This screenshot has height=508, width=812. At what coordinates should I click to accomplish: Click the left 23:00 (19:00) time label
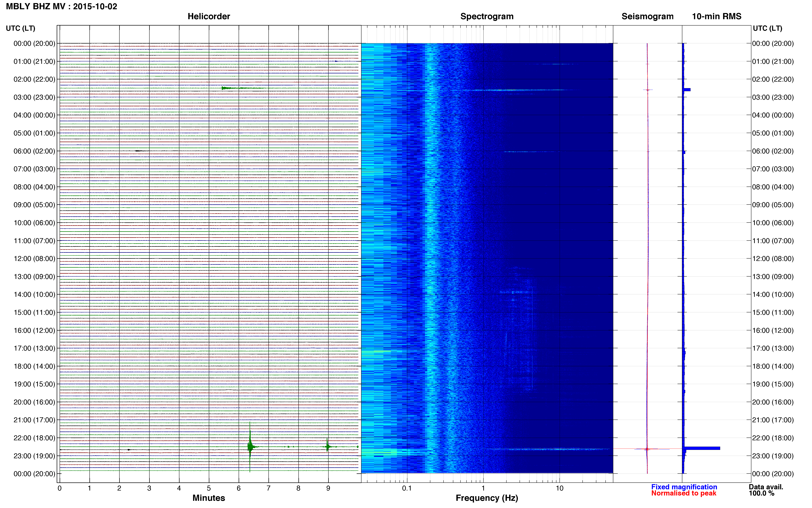click(34, 456)
